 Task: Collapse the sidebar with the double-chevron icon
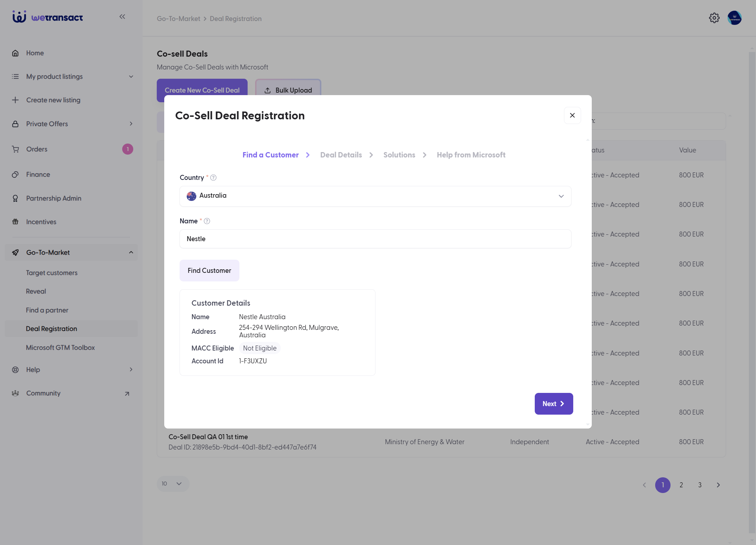pos(122,16)
